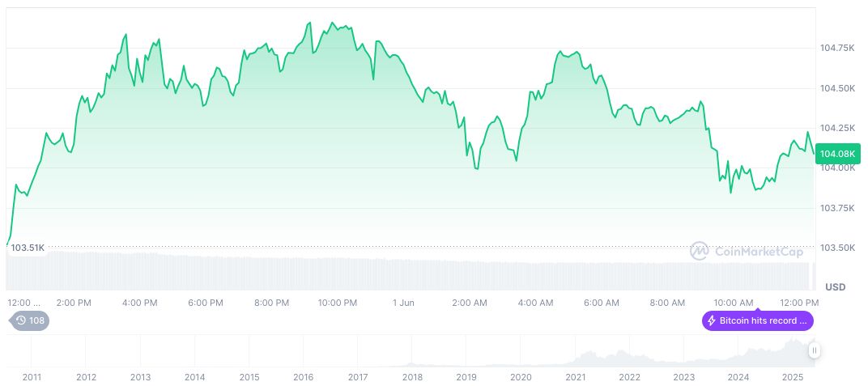This screenshot has height=386, width=868.
Task: Click the 104.50K price axis label
Action: point(837,88)
